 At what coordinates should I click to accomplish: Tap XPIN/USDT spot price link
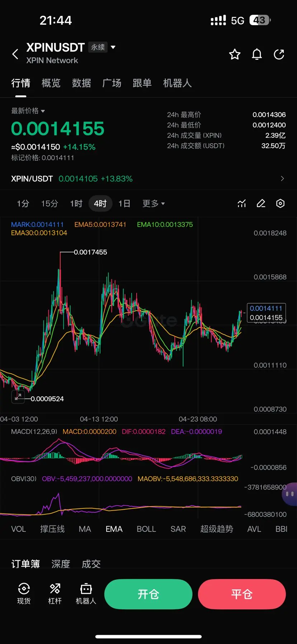72,179
